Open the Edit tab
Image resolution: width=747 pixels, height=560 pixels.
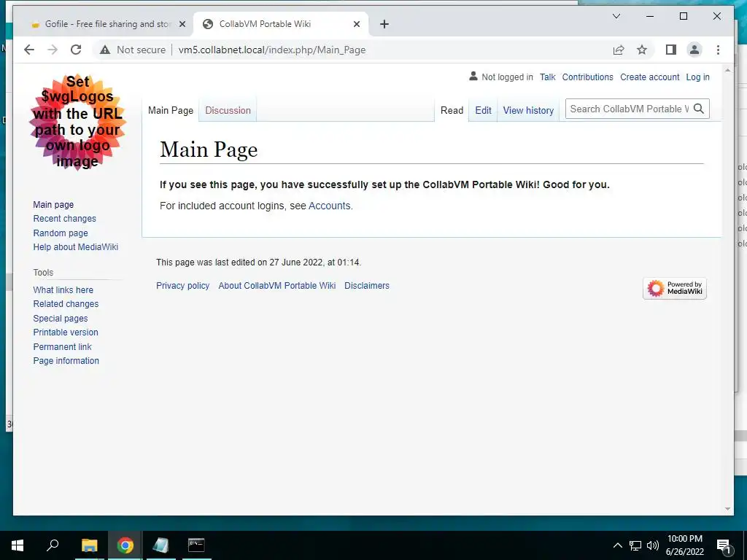(483, 111)
